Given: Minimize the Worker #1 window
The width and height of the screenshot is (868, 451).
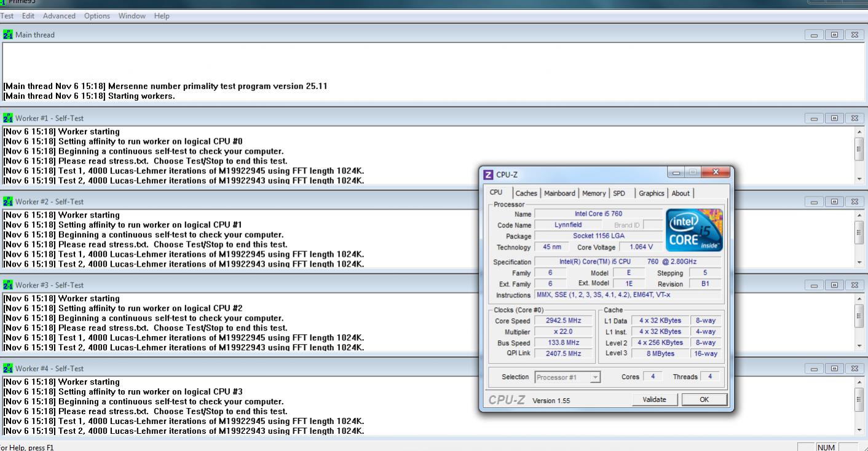Looking at the screenshot, I should 815,119.
